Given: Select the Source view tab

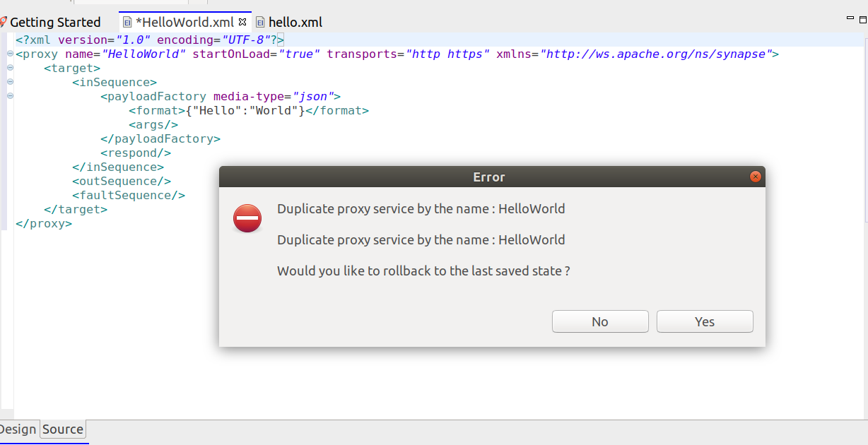Looking at the screenshot, I should click(x=62, y=429).
